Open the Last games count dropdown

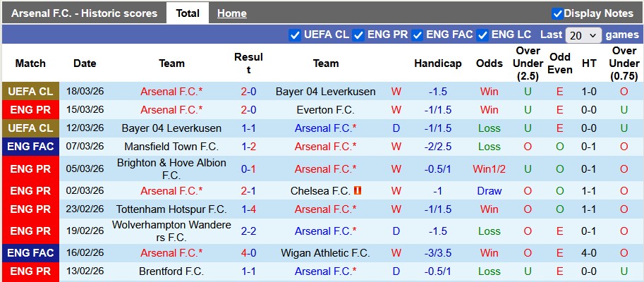coord(583,35)
